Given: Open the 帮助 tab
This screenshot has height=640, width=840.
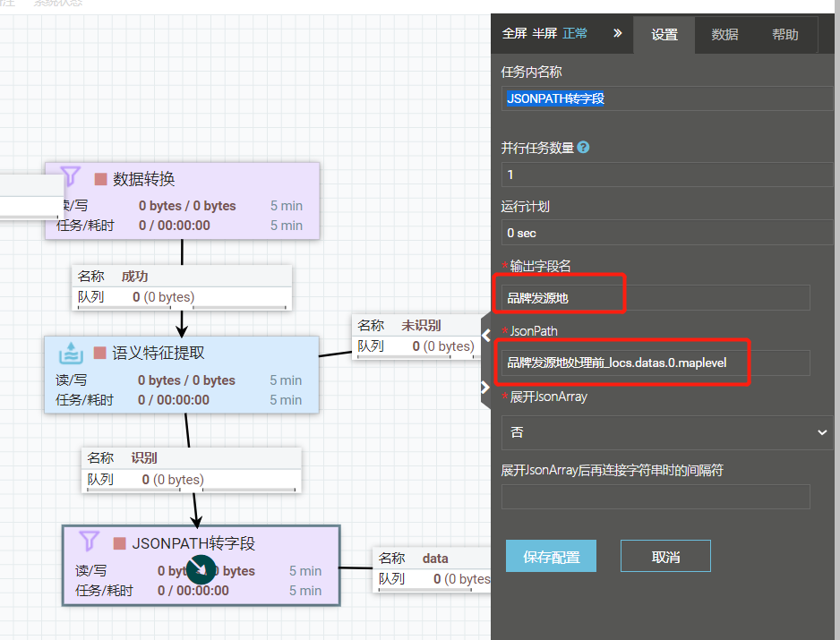Looking at the screenshot, I should coord(784,35).
